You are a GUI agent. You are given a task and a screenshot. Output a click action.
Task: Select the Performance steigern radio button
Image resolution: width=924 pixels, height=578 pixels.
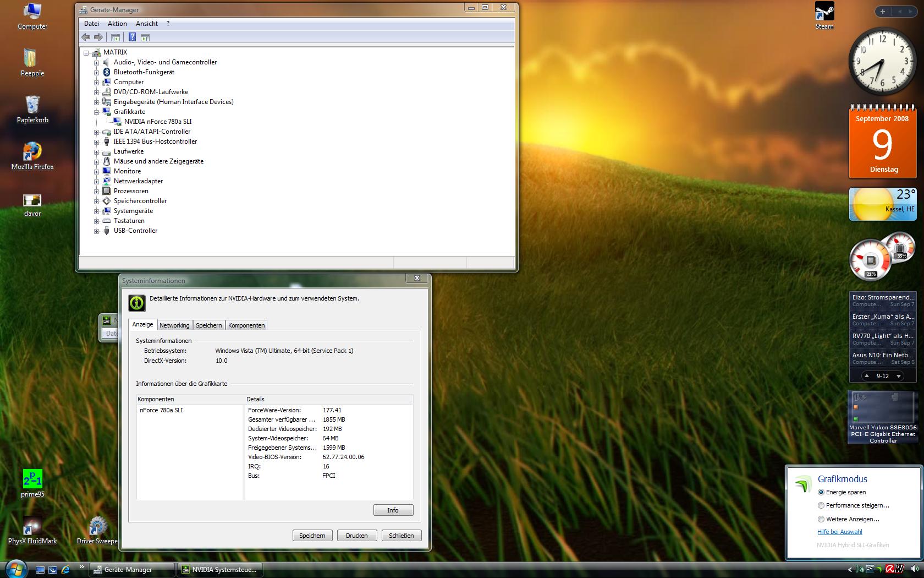[x=821, y=505]
